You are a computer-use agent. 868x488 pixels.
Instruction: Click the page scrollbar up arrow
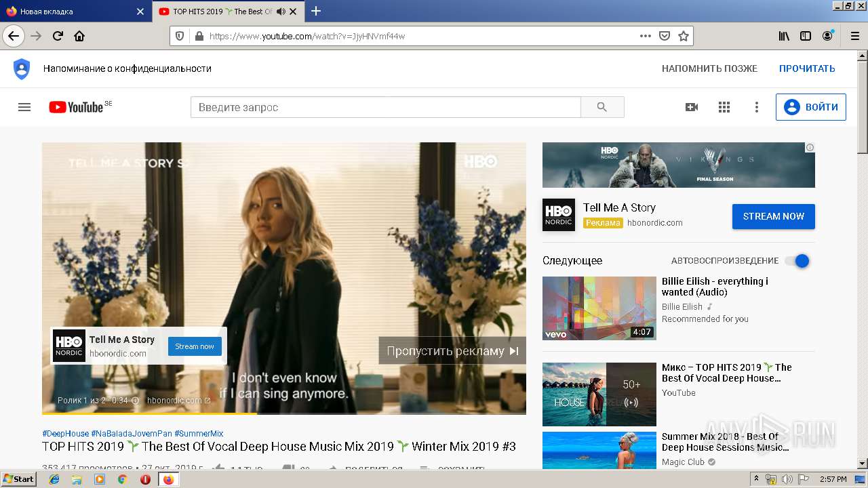(x=862, y=55)
